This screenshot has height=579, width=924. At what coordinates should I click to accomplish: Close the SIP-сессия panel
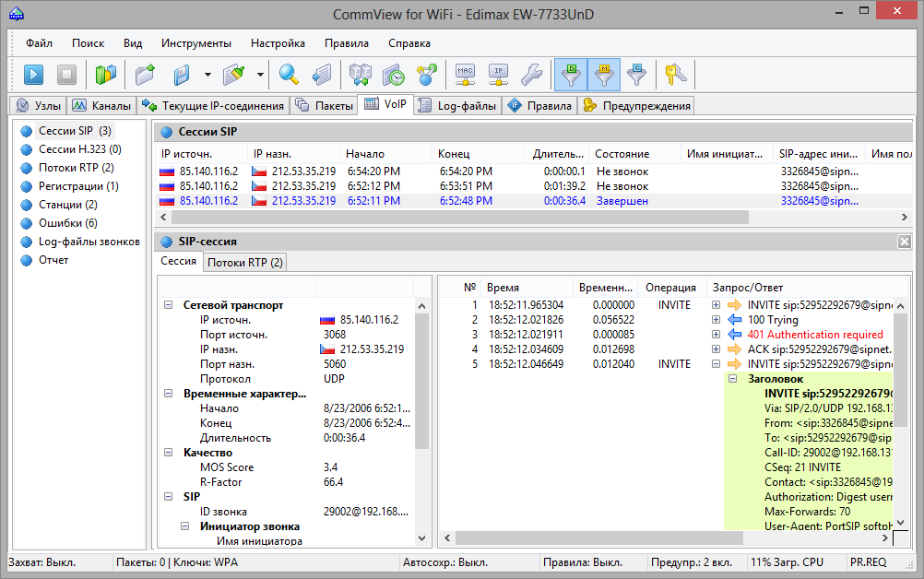point(904,242)
